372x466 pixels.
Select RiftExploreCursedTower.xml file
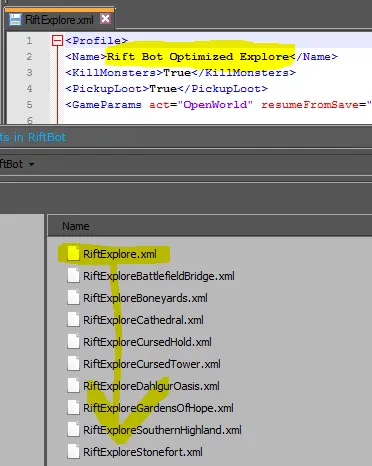(152, 364)
